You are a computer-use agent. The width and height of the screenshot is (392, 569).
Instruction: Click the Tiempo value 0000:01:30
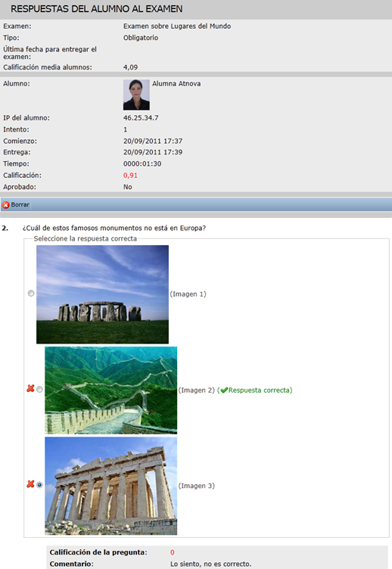[x=142, y=163]
